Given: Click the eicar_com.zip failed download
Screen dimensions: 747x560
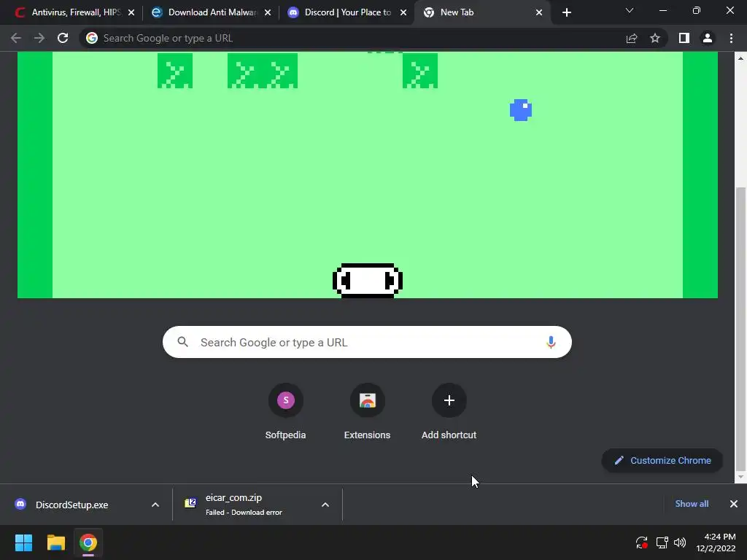Looking at the screenshot, I should (243, 505).
